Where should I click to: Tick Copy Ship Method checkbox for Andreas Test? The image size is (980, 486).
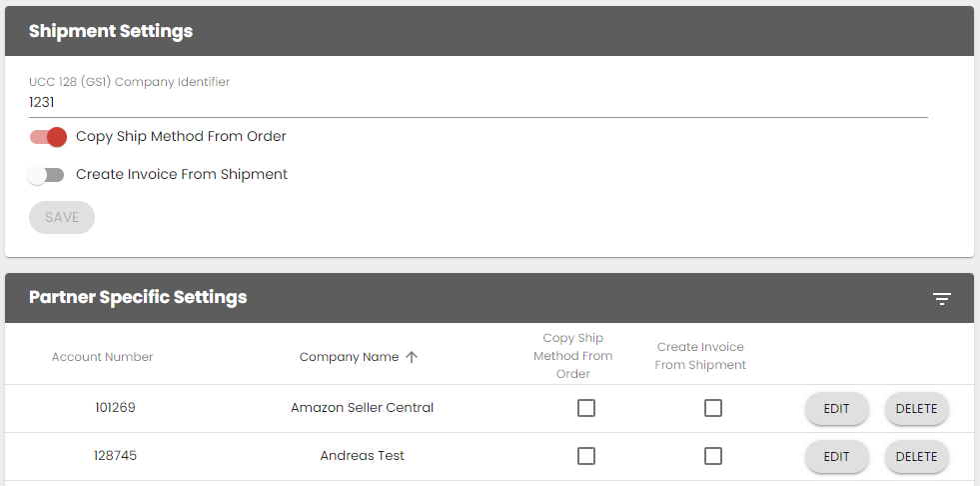pyautogui.click(x=586, y=456)
